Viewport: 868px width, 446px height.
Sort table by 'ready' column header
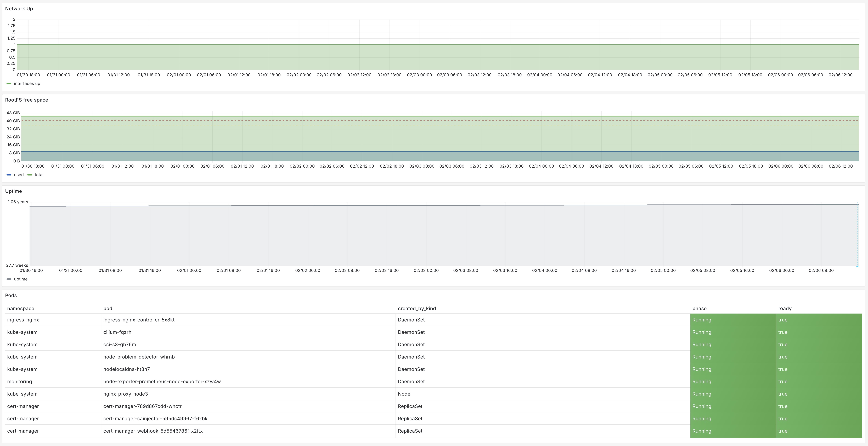(x=785, y=309)
